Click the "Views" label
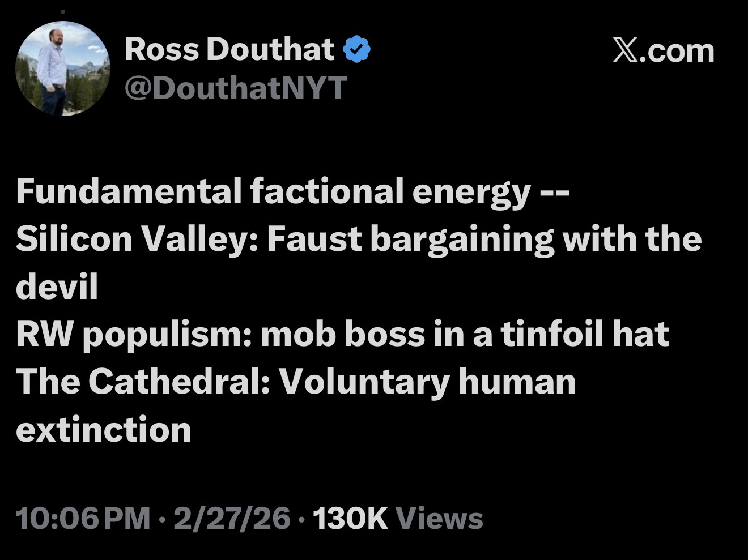This screenshot has width=748, height=560. click(439, 518)
